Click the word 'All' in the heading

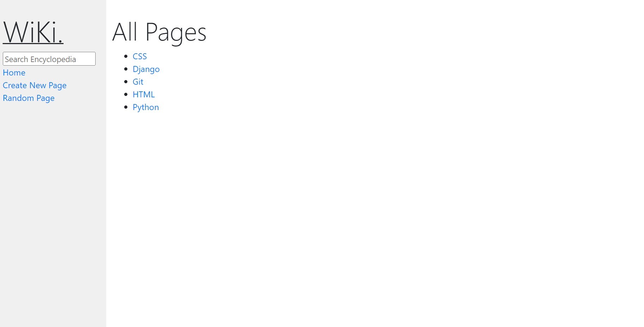[125, 32]
